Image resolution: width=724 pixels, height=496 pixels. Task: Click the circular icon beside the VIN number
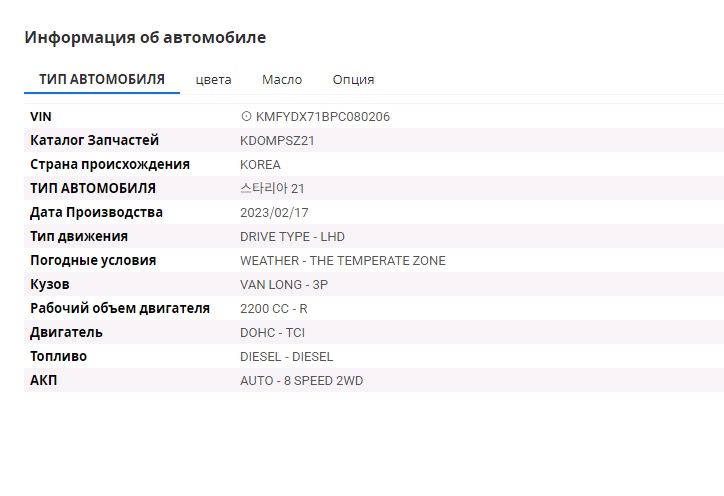point(246,116)
